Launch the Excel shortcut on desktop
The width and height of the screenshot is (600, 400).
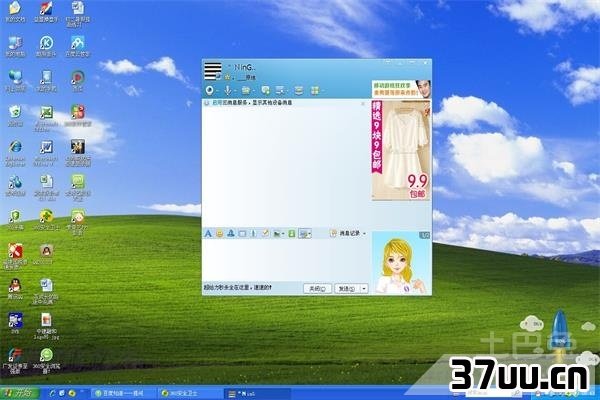tap(46, 118)
